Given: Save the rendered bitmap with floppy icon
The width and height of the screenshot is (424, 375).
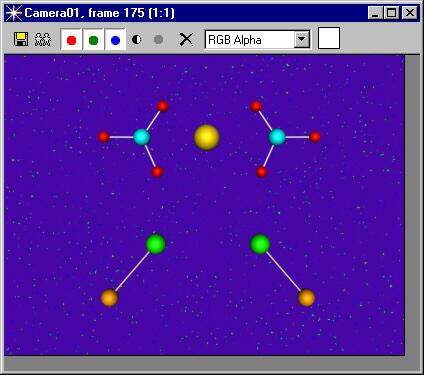Looking at the screenshot, I should (21, 39).
